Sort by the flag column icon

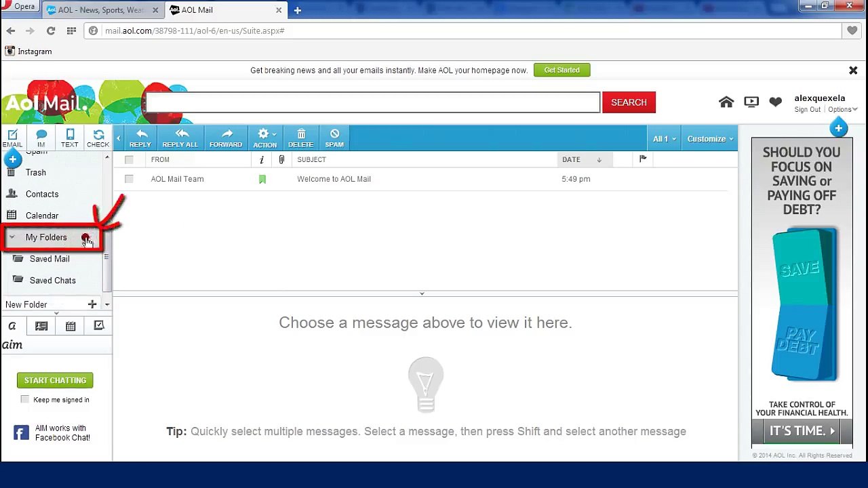tap(643, 159)
